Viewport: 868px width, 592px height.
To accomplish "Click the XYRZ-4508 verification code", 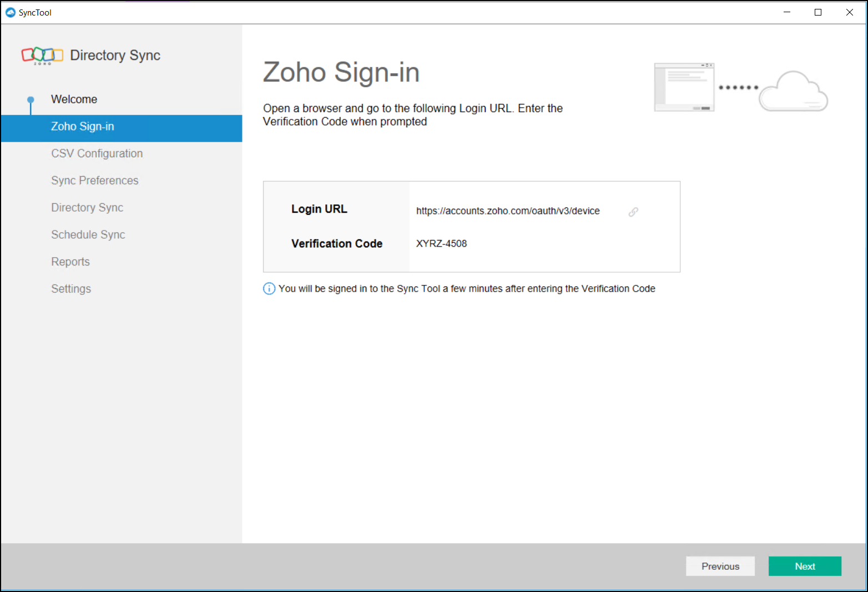I will [x=442, y=244].
